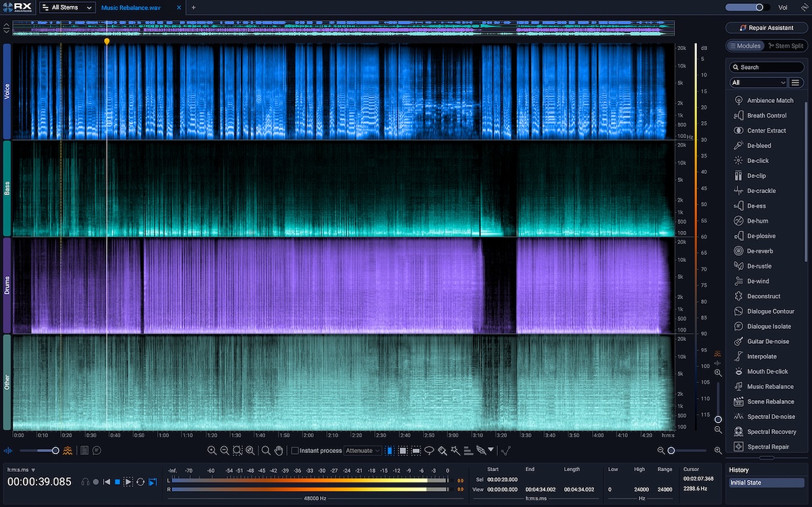812x507 pixels.
Task: Open the Spectral Repair module
Action: coord(768,447)
